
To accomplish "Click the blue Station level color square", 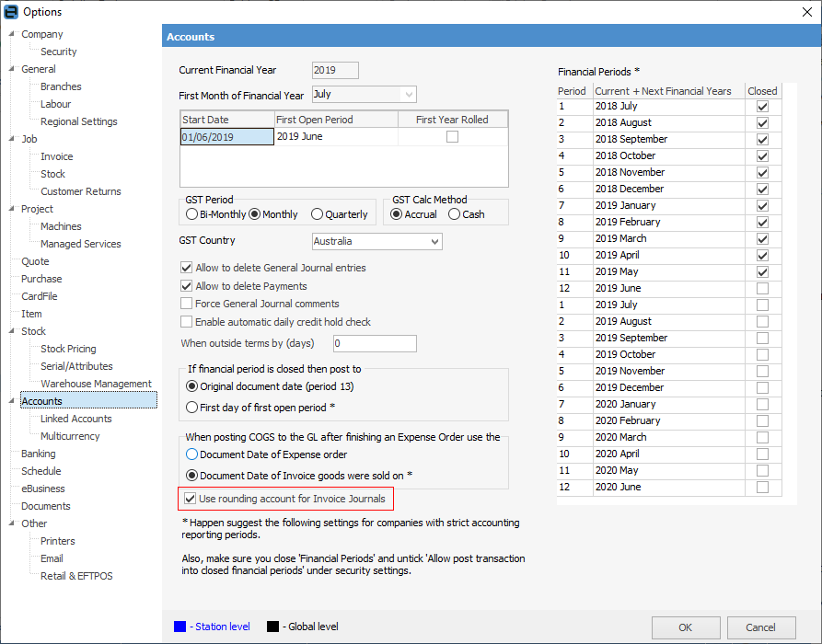I will point(179,627).
